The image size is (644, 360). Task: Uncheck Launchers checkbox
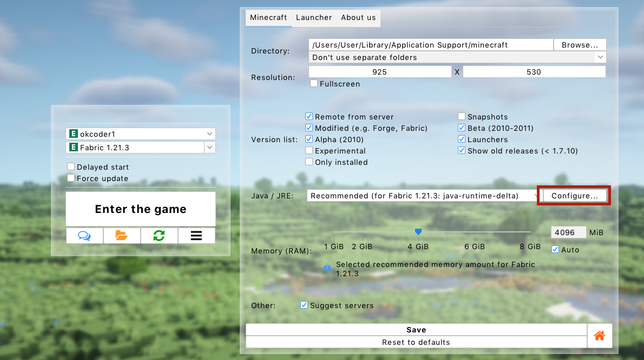(x=462, y=139)
